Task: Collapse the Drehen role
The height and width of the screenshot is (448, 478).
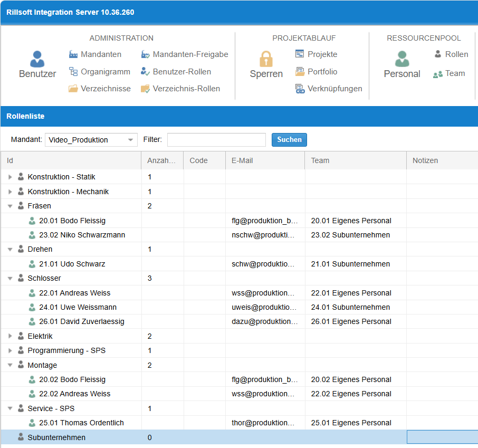Action: [x=10, y=250]
